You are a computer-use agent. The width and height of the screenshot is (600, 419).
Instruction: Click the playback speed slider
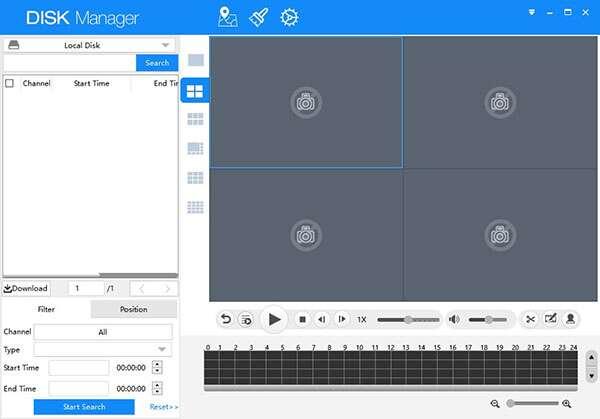tap(408, 319)
